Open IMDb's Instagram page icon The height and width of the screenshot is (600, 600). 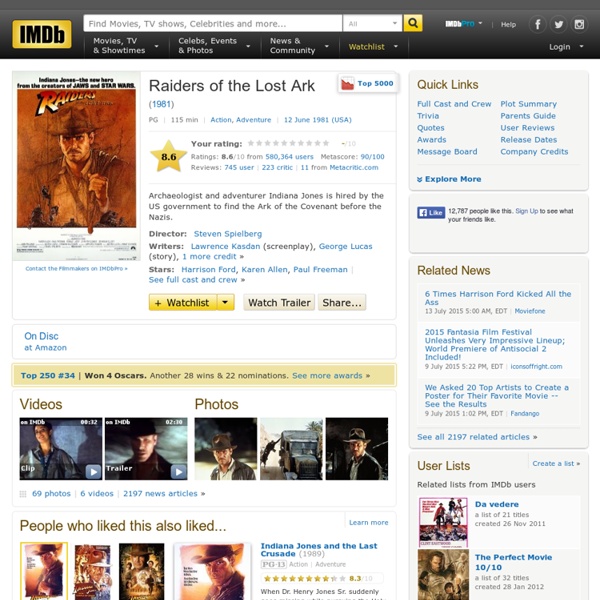(579, 24)
